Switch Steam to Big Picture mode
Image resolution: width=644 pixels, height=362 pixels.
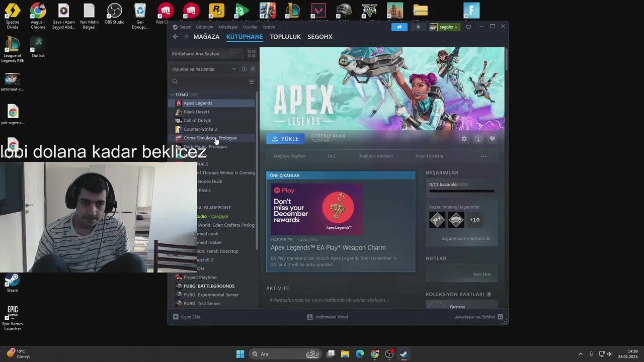(x=468, y=27)
